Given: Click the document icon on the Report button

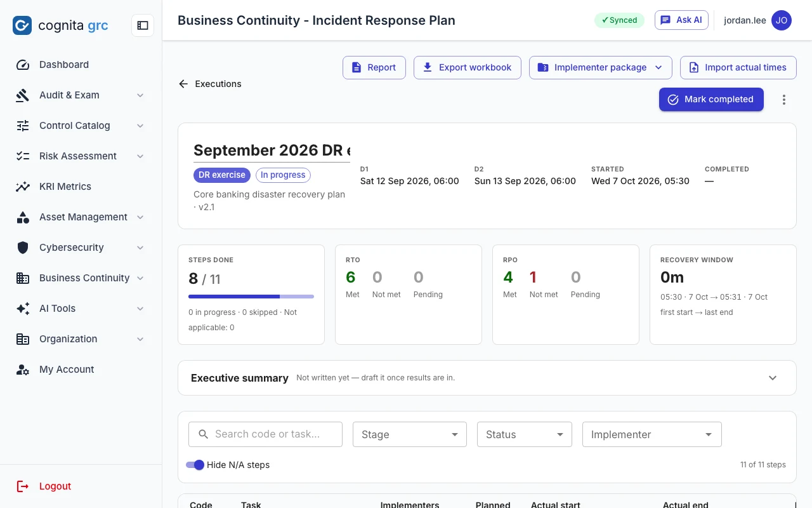Looking at the screenshot, I should coord(357,67).
